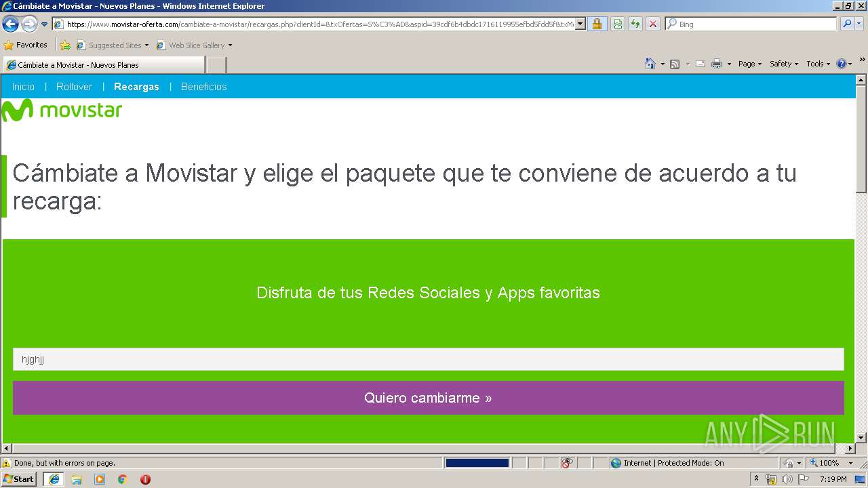
Task: Open Web Slice Gallery dropdown
Action: pos(194,45)
